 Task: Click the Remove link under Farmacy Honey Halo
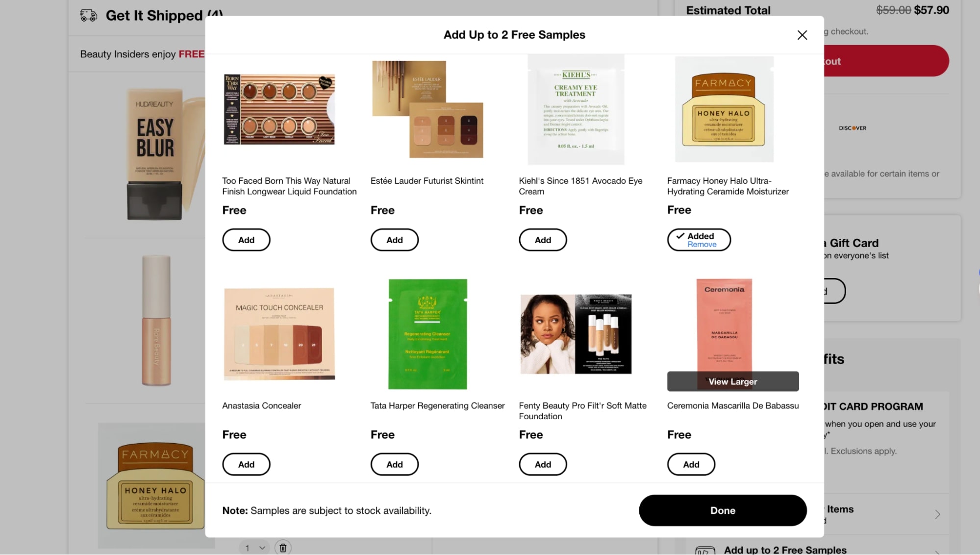702,244
